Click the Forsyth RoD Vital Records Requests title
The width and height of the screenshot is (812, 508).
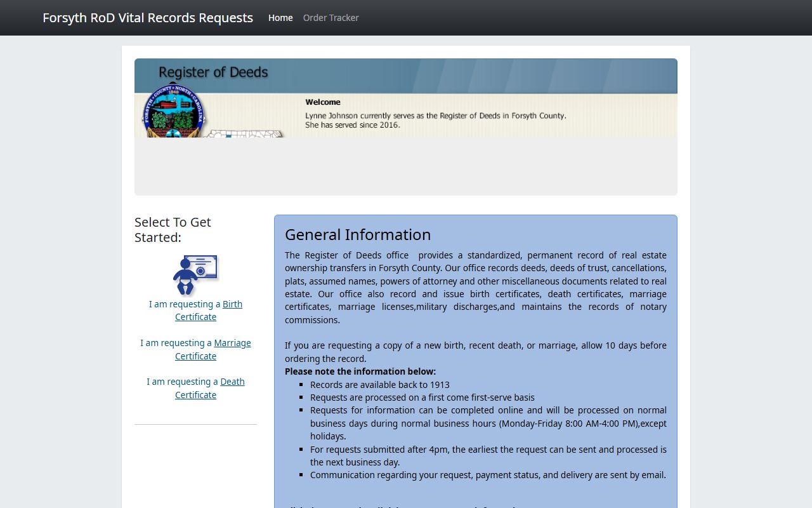148,18
